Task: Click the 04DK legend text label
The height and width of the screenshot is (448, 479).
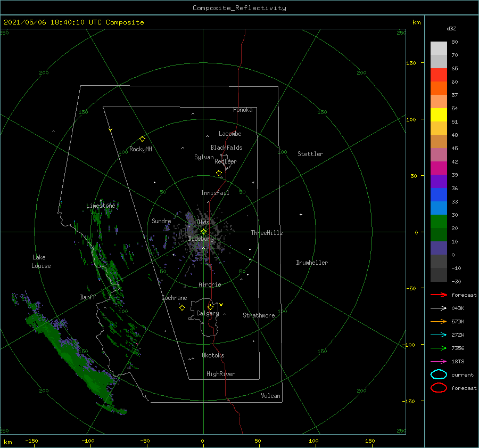Action: [x=458, y=308]
